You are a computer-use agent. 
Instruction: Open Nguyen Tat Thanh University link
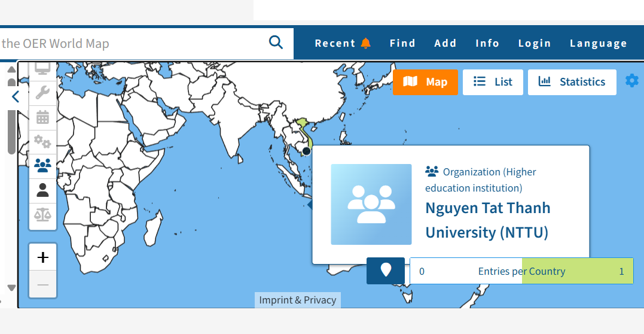point(487,220)
